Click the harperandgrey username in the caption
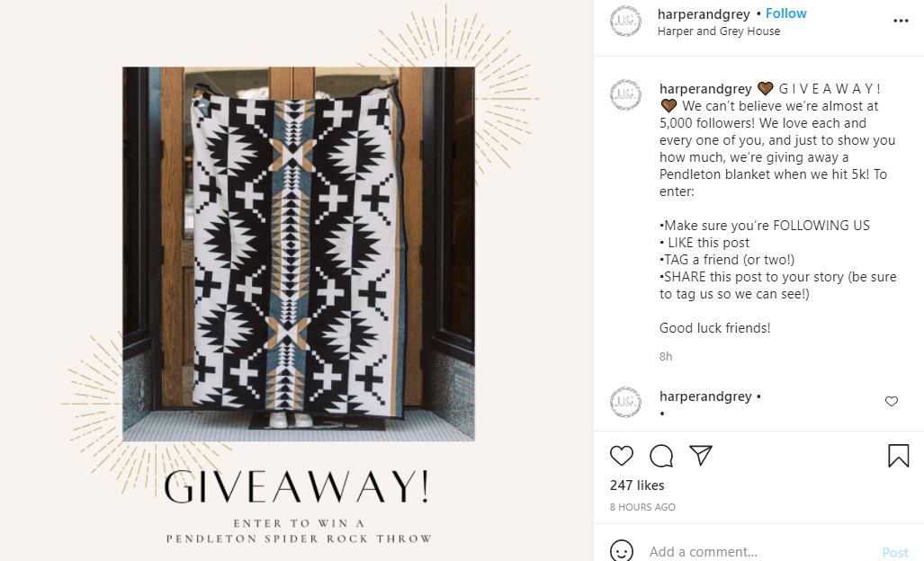Image resolution: width=924 pixels, height=561 pixels. point(705,89)
